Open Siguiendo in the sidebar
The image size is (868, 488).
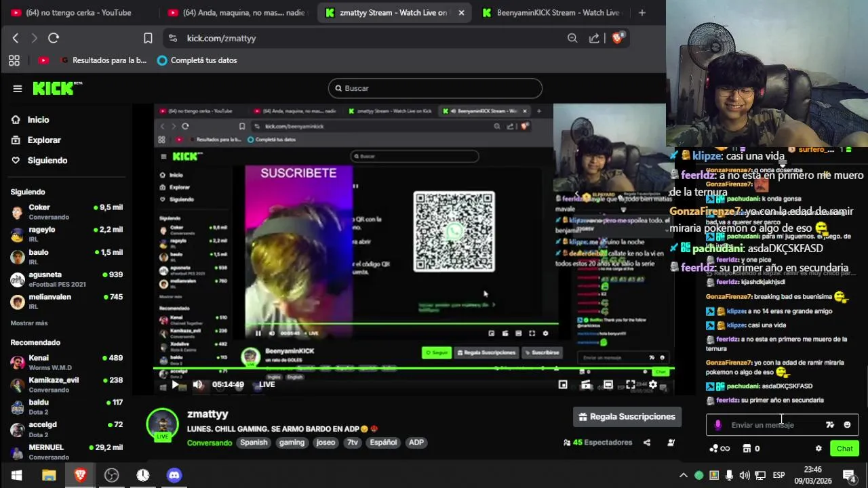(x=39, y=160)
